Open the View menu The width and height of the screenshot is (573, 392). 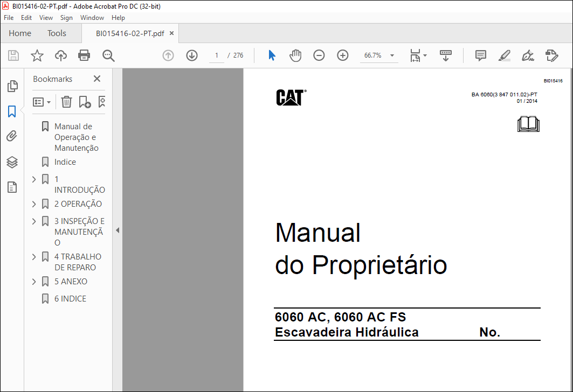tap(46, 18)
